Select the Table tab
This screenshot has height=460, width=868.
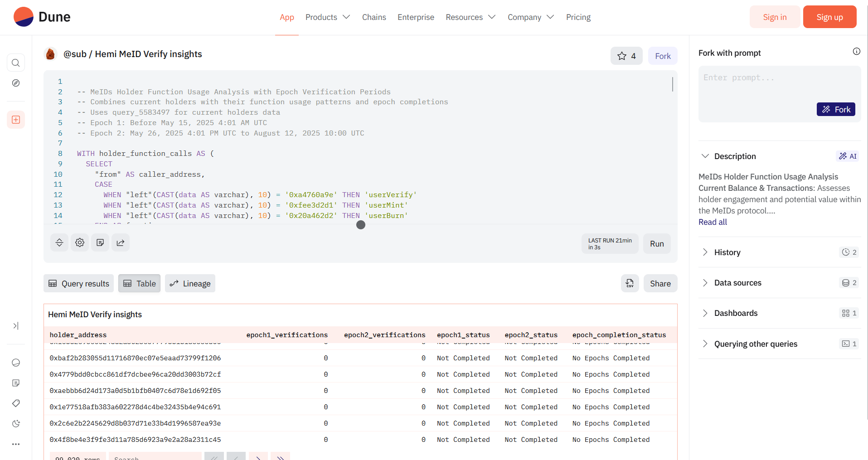pyautogui.click(x=140, y=283)
